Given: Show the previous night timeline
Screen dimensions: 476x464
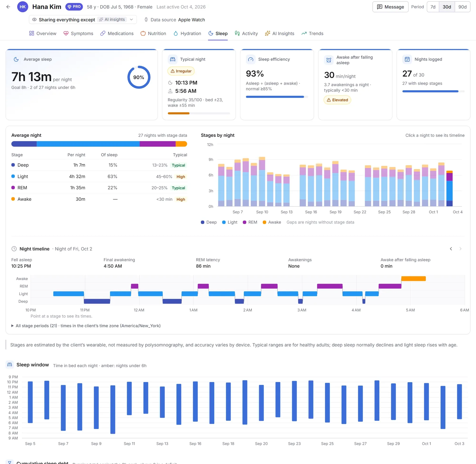Looking at the screenshot, I should pos(451,249).
